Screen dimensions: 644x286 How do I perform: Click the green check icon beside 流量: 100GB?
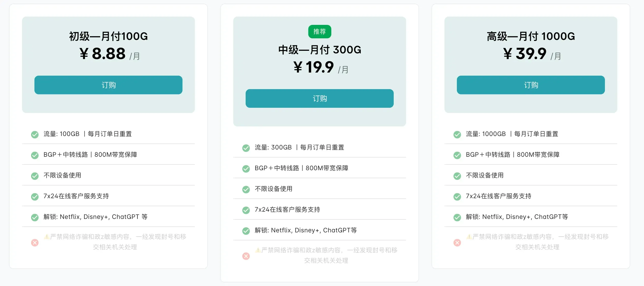pos(35,134)
